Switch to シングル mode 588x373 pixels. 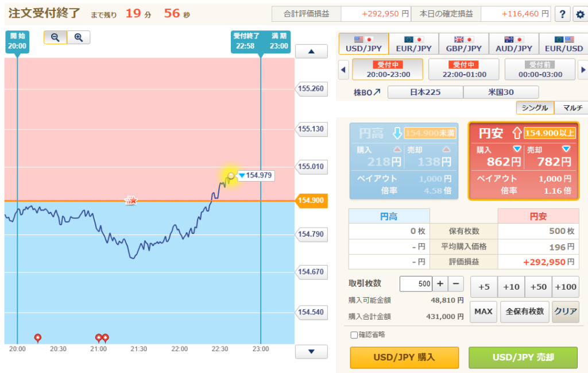click(x=535, y=107)
